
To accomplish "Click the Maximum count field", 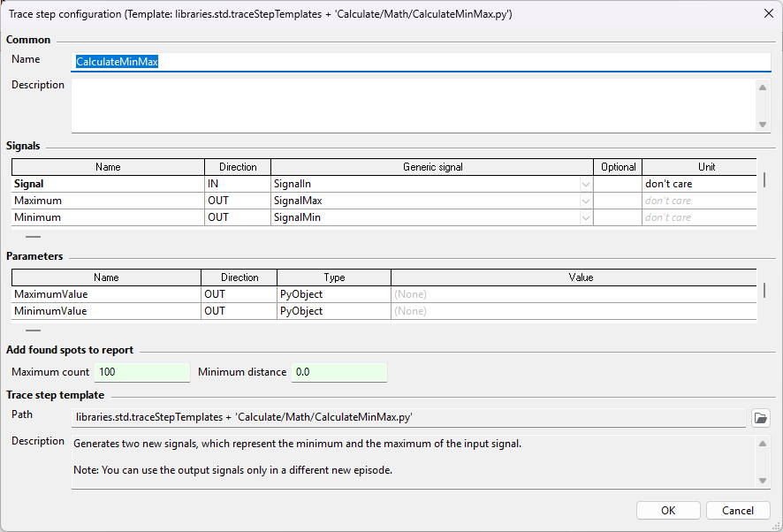I will click(142, 372).
